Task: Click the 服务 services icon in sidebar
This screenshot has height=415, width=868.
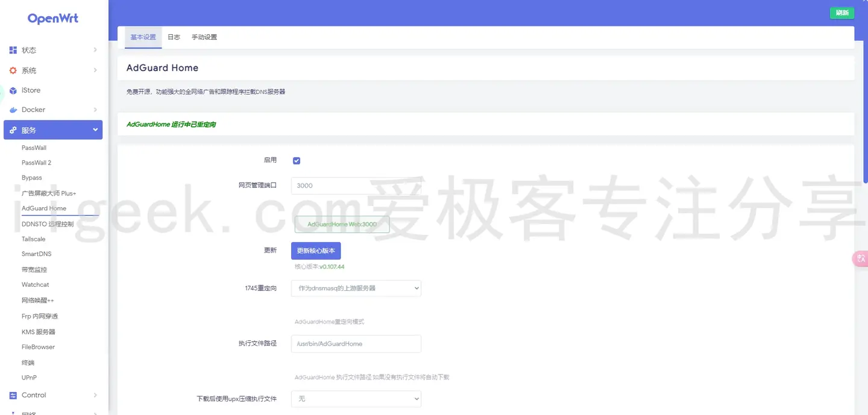Action: 13,129
